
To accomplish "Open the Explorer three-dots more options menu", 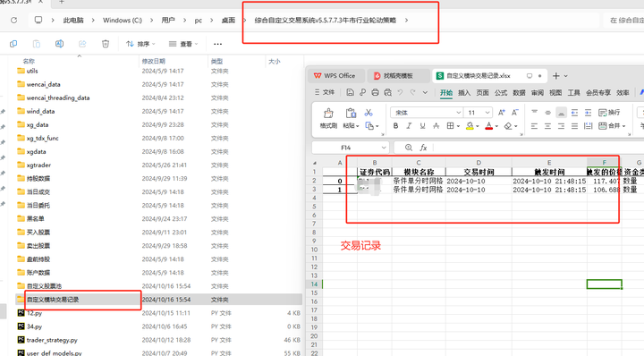I will coord(217,44).
